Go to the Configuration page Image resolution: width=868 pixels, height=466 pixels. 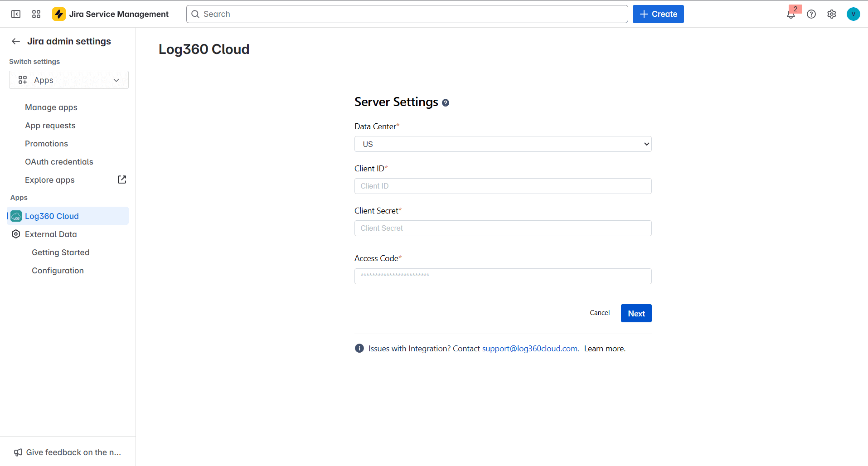coord(58,270)
